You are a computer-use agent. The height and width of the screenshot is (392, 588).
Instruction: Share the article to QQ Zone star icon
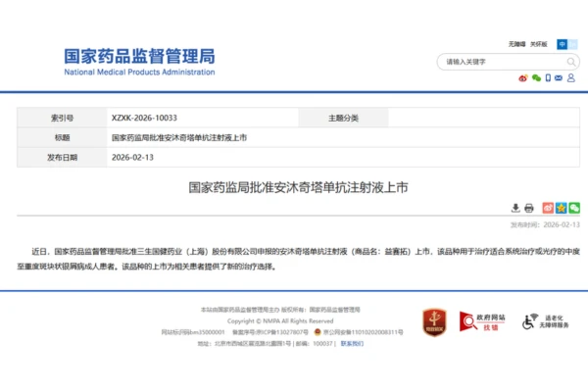coord(562,208)
